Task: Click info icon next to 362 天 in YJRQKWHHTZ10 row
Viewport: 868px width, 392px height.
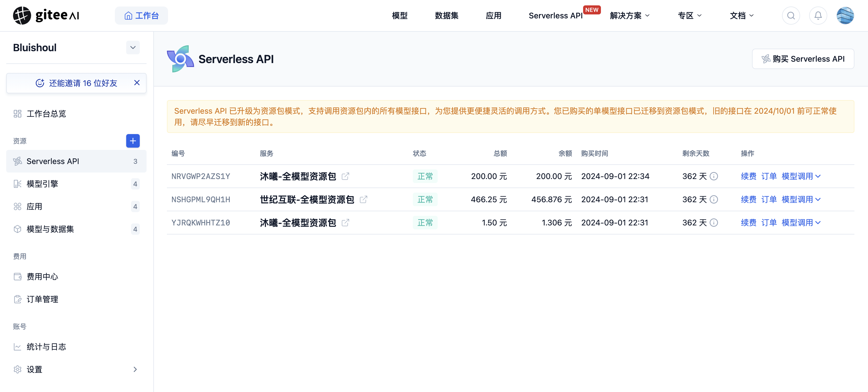Action: point(714,223)
